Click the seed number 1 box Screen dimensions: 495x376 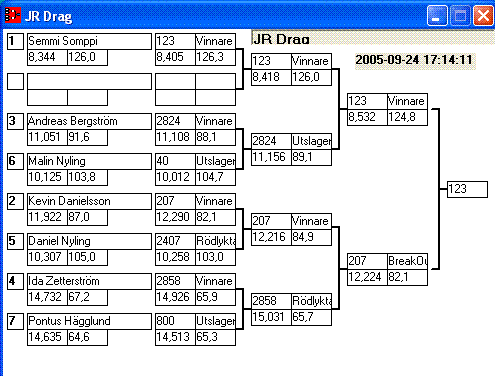[15, 41]
